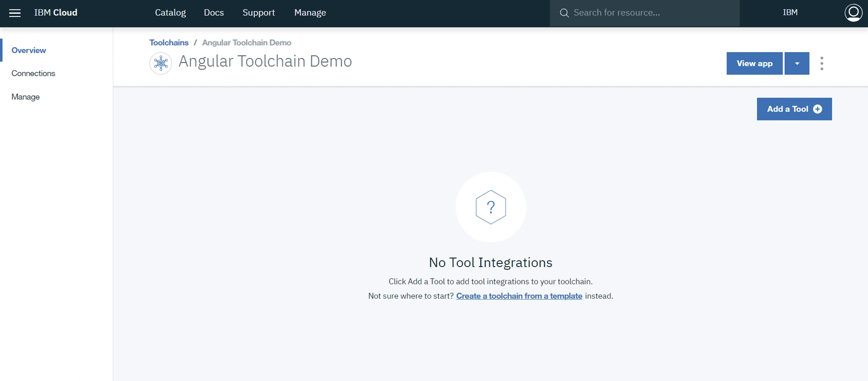Open the Catalog menu item
Viewport: 868px width, 381px height.
point(170,13)
